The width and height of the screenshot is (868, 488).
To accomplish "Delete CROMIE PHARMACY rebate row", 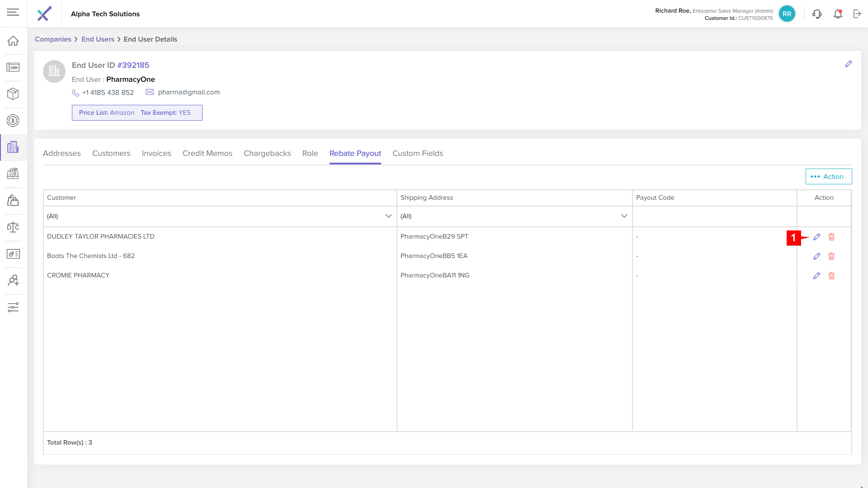I will (x=831, y=276).
